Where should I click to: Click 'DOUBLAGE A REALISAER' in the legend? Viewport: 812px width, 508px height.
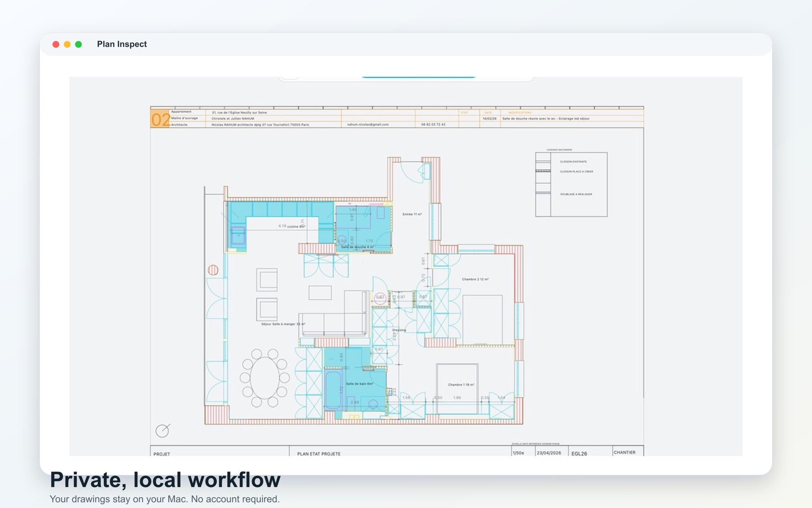(576, 194)
